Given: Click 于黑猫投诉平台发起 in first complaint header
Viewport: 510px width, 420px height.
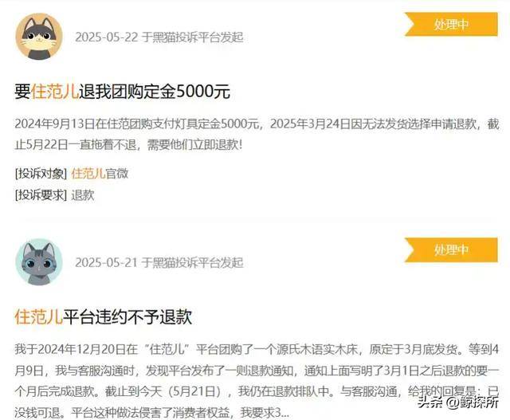Looking at the screenshot, I should click(x=192, y=37).
